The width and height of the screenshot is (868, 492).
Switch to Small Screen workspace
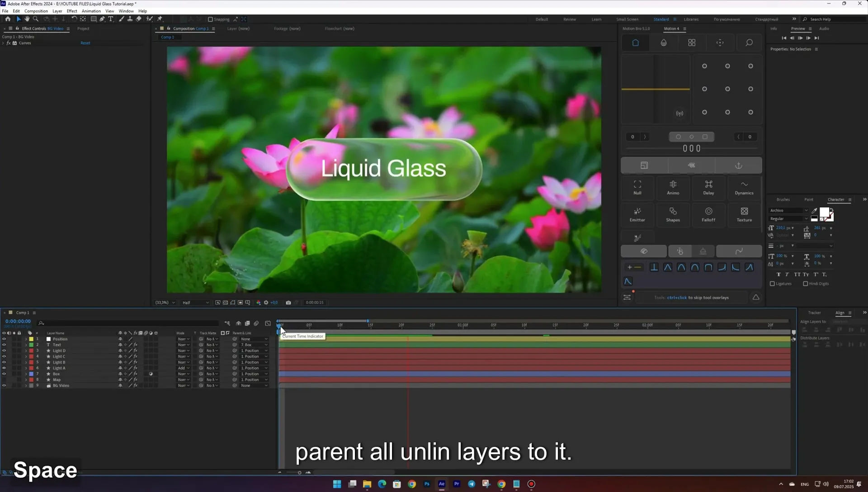tap(627, 19)
